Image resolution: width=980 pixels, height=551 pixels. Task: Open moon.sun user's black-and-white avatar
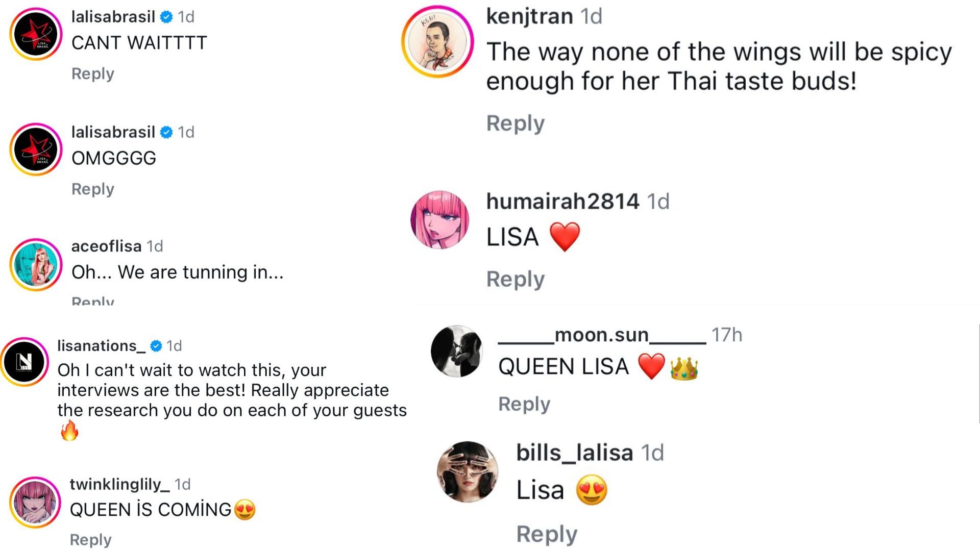tap(456, 352)
